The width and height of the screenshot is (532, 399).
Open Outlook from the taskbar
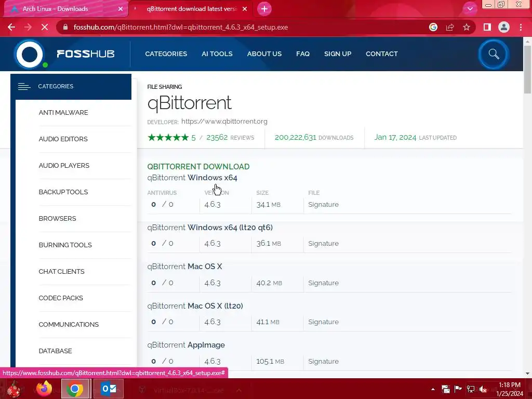tap(109, 389)
